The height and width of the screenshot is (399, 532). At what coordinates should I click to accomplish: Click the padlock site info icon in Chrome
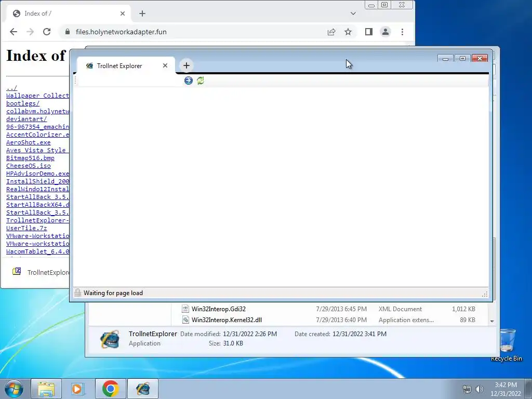tap(68, 32)
